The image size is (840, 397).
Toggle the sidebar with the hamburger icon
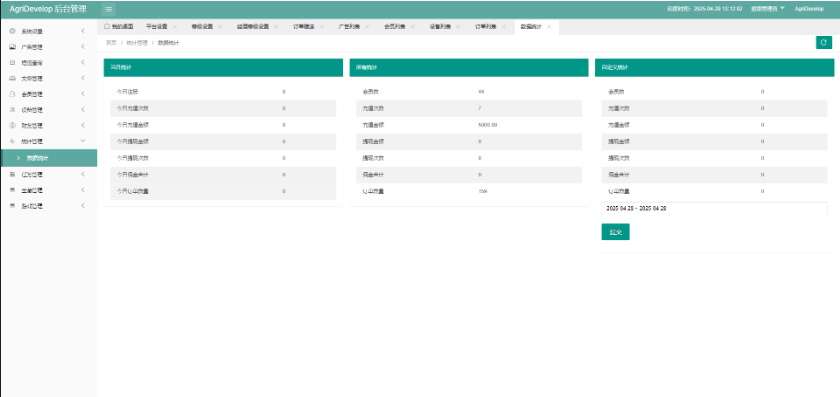click(x=108, y=9)
